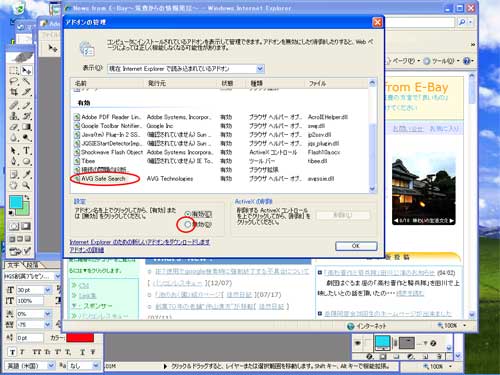Sort add-ons by 発行元 column header

click(x=180, y=83)
